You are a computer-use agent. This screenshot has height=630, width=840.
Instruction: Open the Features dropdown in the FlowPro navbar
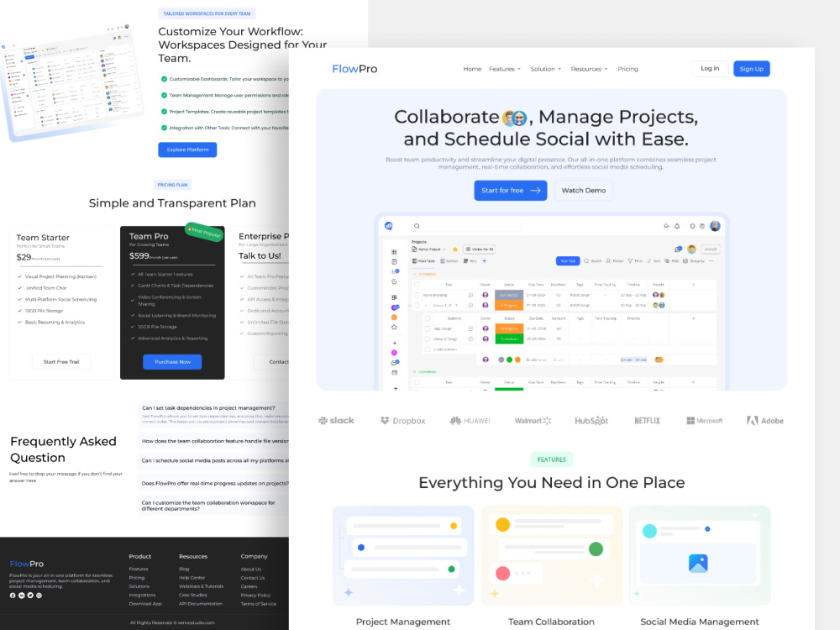click(x=505, y=69)
